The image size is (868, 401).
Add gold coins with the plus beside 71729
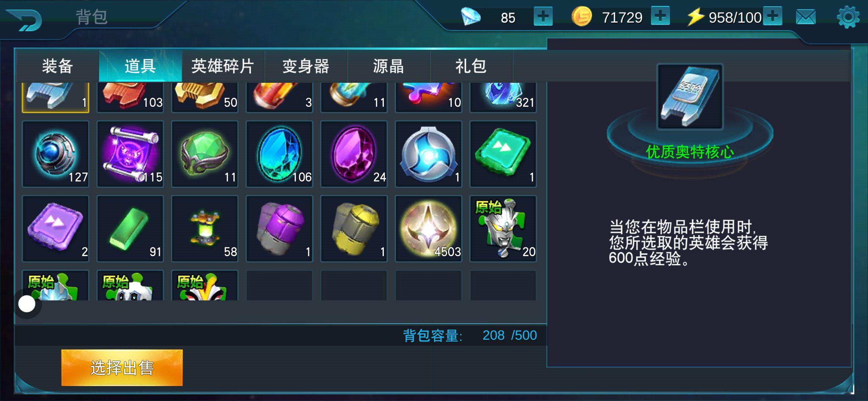coord(660,16)
